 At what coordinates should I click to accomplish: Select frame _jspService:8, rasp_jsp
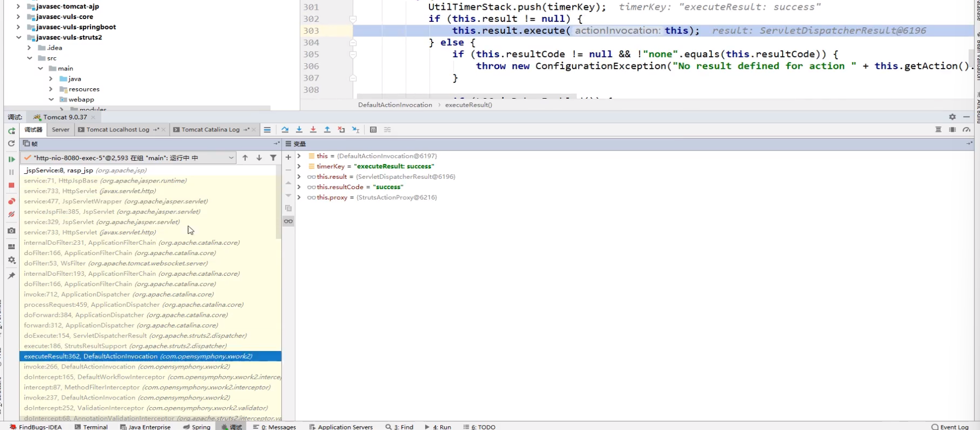pos(150,170)
